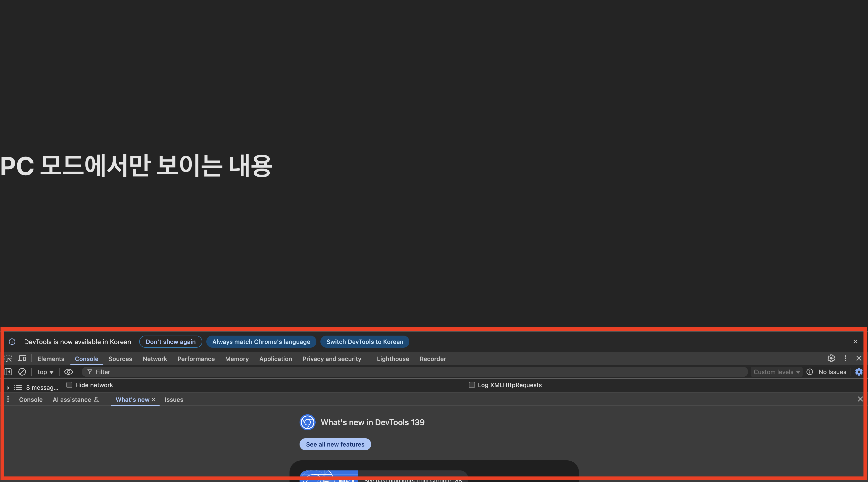Click Switch DevTools to Korean button
868x482 pixels.
coord(365,342)
